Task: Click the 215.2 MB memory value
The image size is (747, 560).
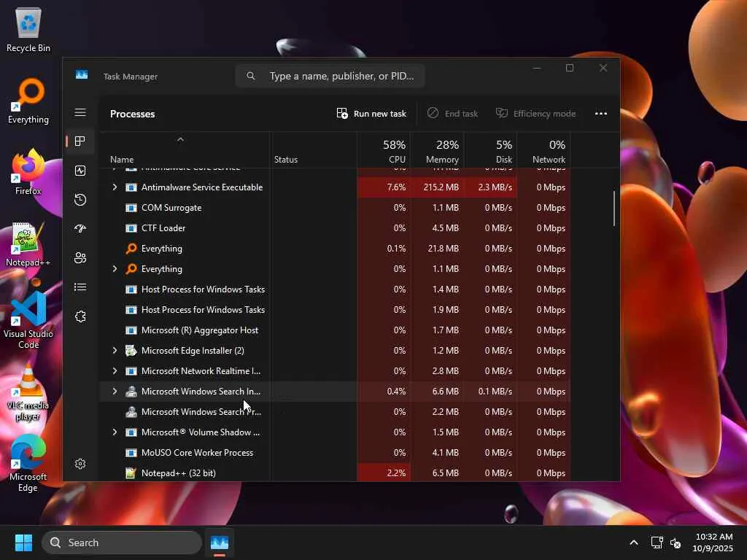Action: (441, 187)
